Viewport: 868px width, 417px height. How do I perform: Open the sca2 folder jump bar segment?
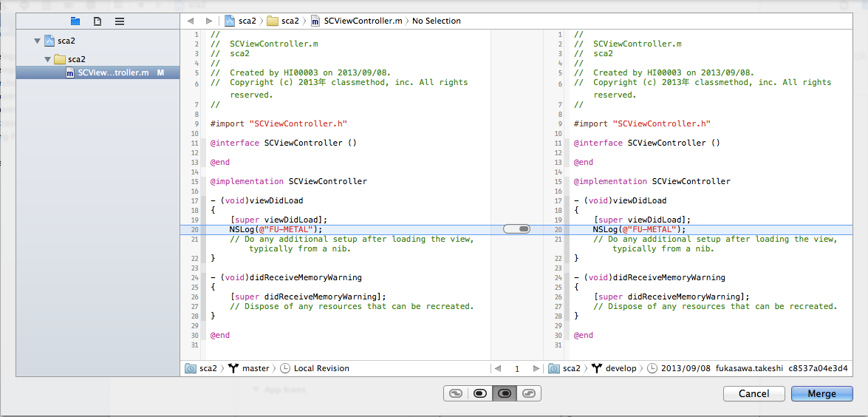click(283, 21)
